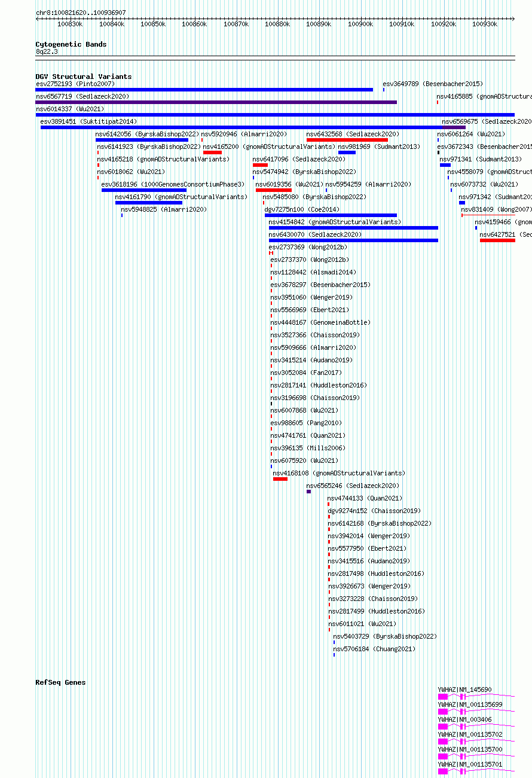This screenshot has height=778, width=532.
Task: Select variant nsv5948825 (Almarri2020)
Action: (164, 209)
